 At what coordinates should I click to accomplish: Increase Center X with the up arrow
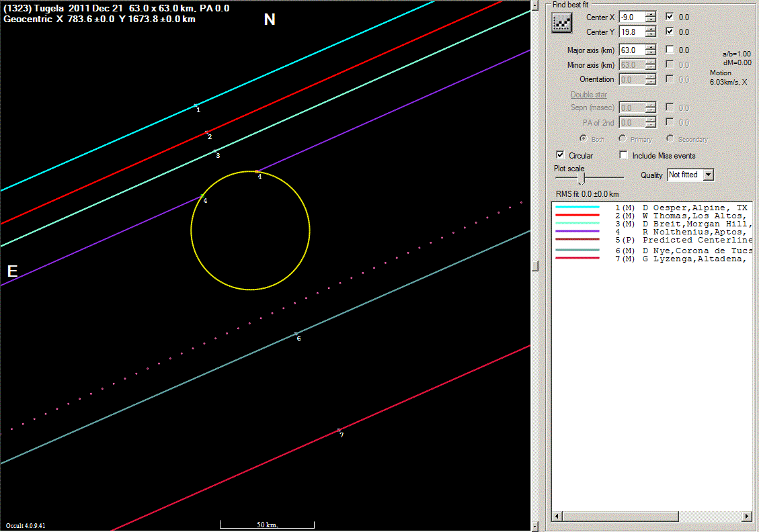650,13
